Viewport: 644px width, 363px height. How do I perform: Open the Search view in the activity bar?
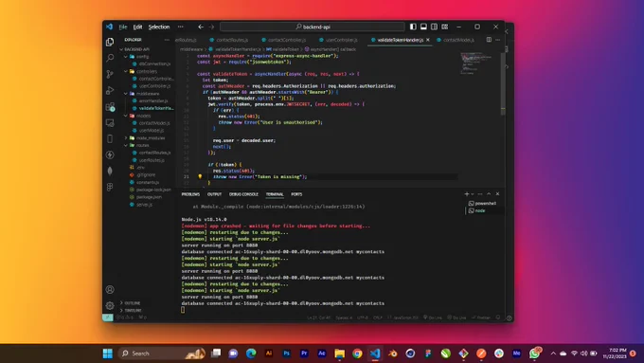(110, 58)
